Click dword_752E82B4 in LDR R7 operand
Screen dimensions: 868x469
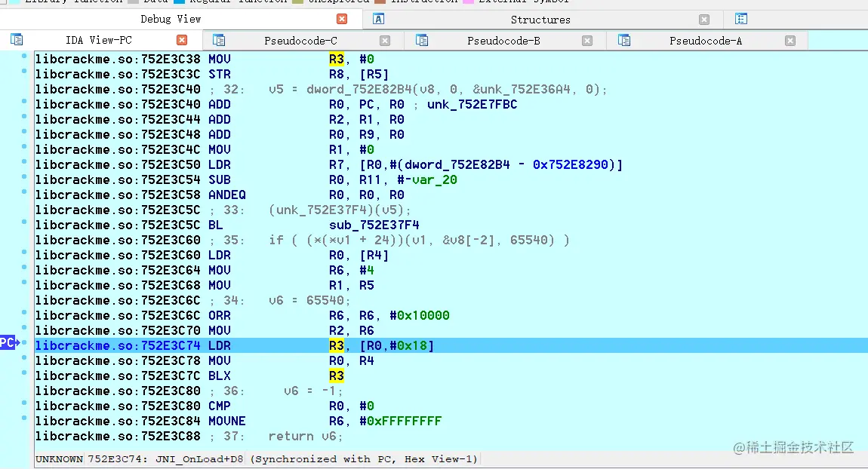tap(457, 165)
